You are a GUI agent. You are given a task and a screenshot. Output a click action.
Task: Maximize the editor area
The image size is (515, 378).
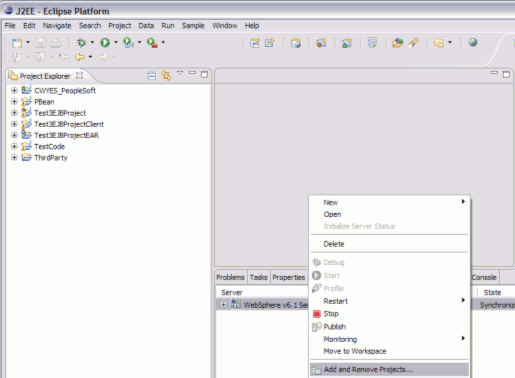pyautogui.click(x=506, y=74)
